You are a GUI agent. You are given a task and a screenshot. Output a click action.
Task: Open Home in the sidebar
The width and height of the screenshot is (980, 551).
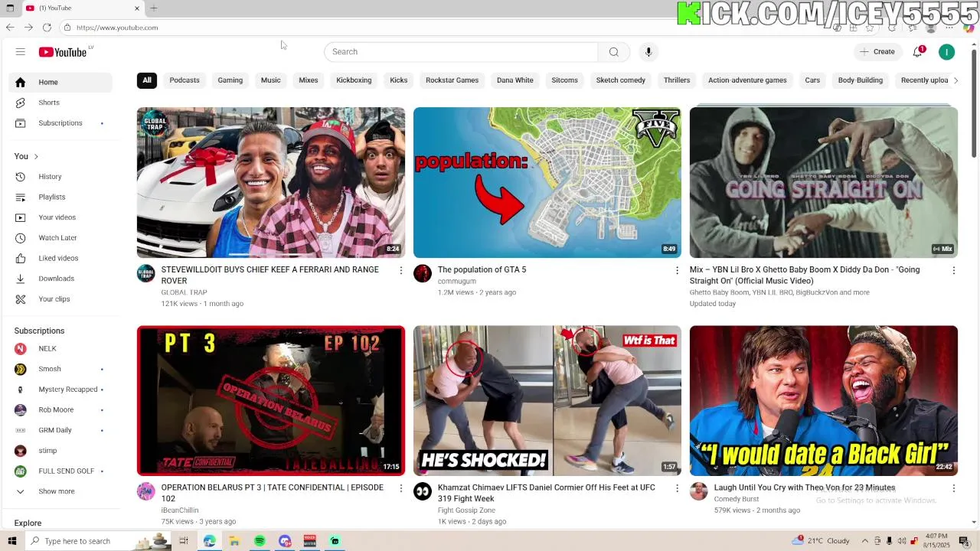click(60, 83)
